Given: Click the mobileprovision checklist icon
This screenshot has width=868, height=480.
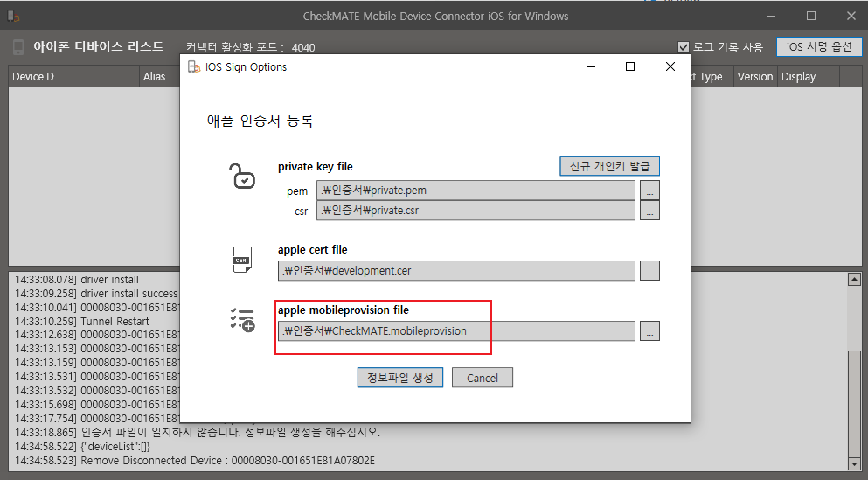Looking at the screenshot, I should point(242,320).
